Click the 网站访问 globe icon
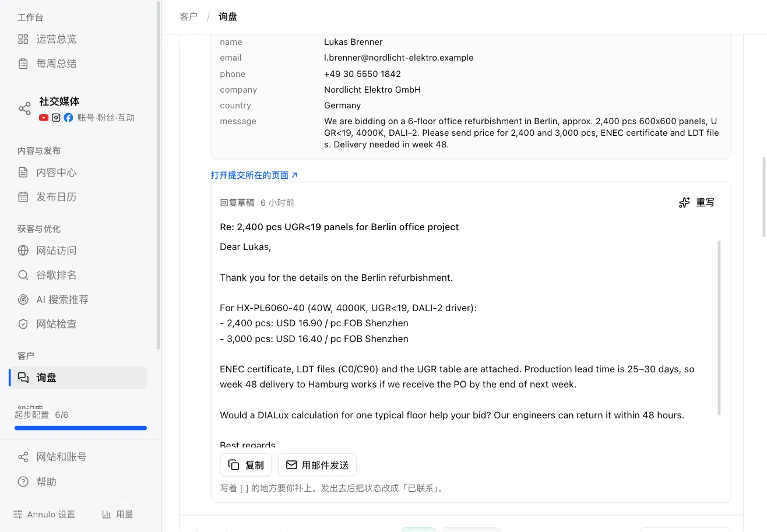Image resolution: width=767 pixels, height=532 pixels. (x=23, y=251)
